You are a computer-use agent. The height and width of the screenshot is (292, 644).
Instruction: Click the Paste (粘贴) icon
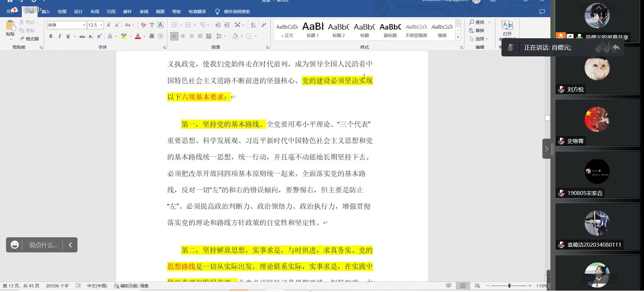[10, 26]
